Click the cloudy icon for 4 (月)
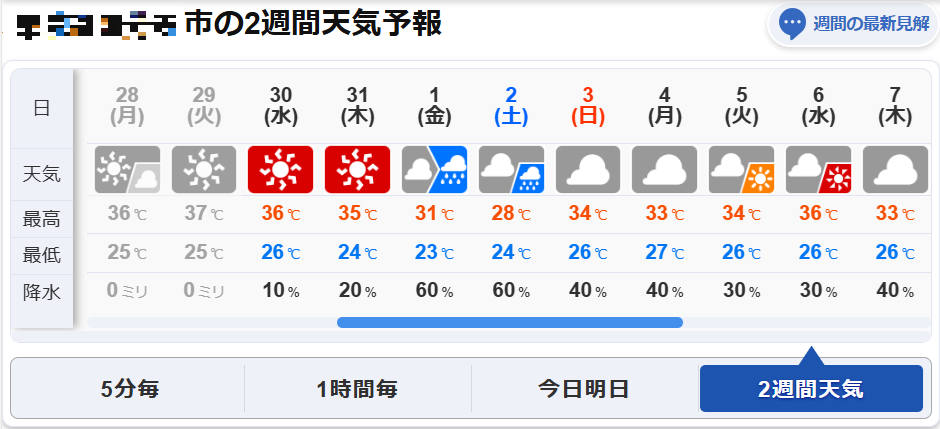Viewport: 940px width, 429px height. [x=665, y=170]
